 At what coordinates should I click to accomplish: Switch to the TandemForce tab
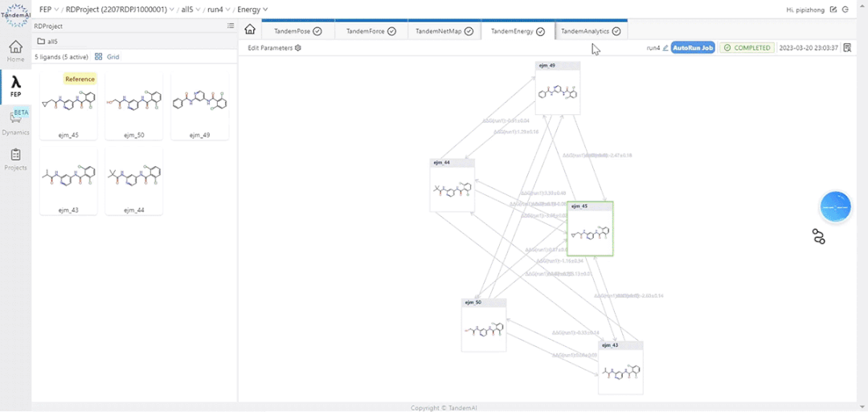point(371,31)
